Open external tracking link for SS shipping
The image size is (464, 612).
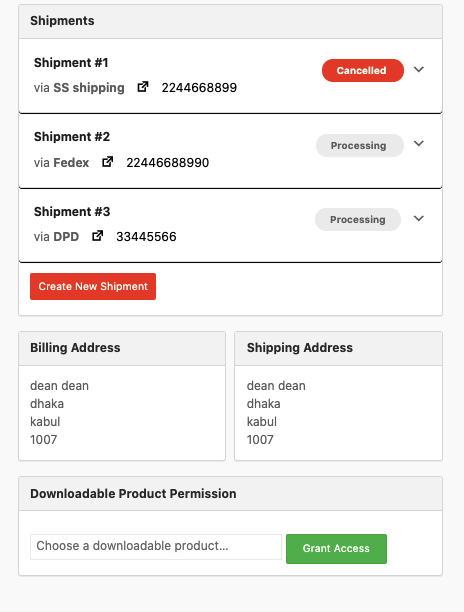point(143,87)
